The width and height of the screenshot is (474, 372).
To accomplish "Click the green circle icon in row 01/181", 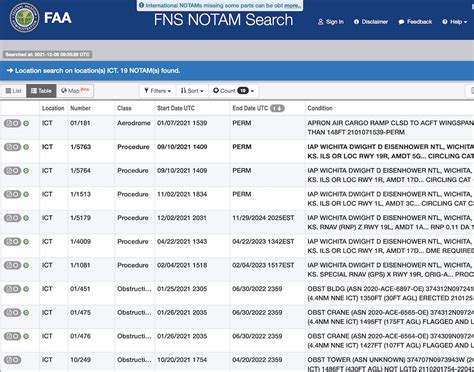I will click(x=26, y=123).
